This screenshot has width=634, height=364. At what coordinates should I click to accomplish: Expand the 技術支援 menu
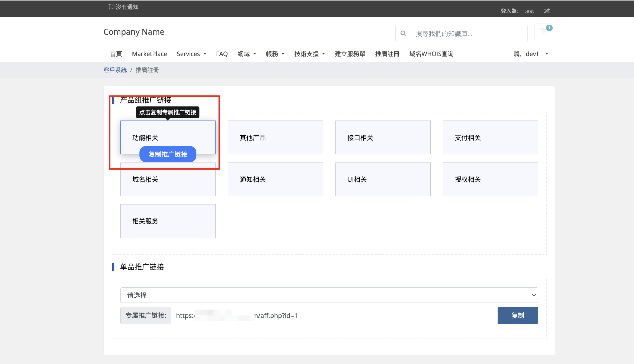[x=309, y=54]
